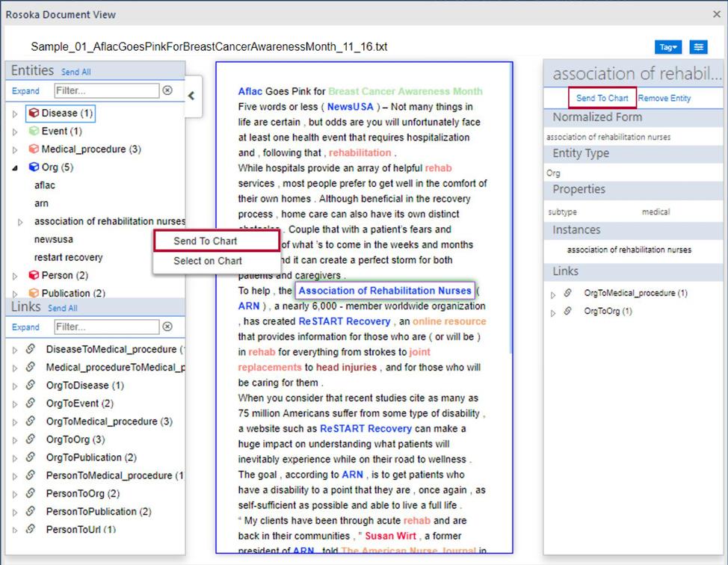728x565 pixels.
Task: Click Remove Entity in the right panel
Action: point(664,98)
